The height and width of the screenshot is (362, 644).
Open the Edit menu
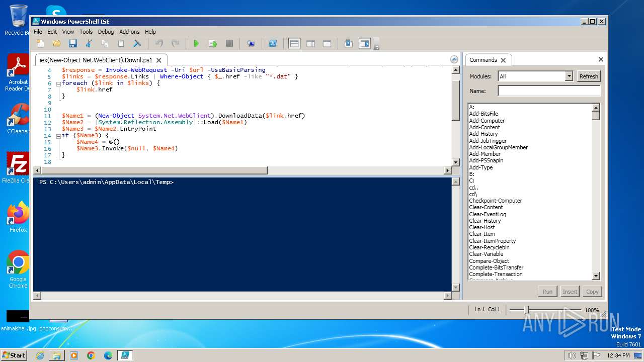click(52, 32)
